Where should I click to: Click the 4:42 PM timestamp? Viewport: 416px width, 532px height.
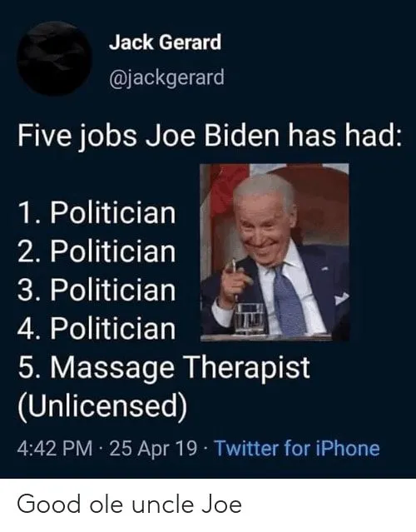pos(55,448)
